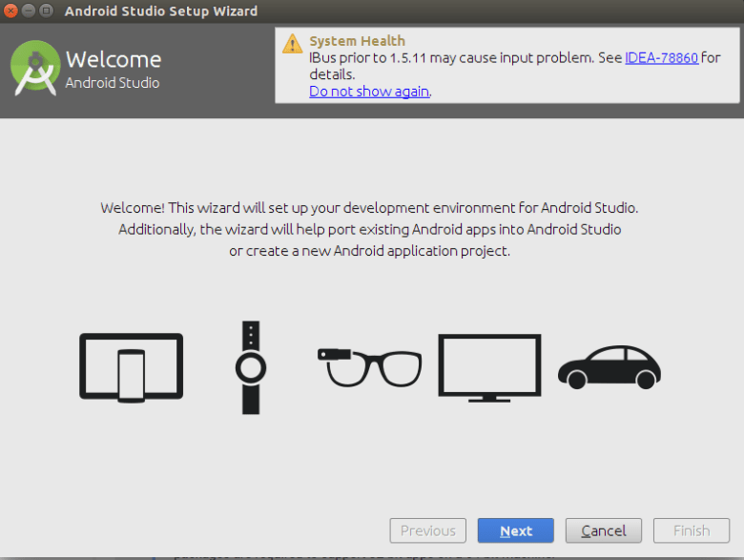Click the 'or create a new Android application project' line
Image resolution: width=744 pixels, height=560 pixels.
pos(370,251)
